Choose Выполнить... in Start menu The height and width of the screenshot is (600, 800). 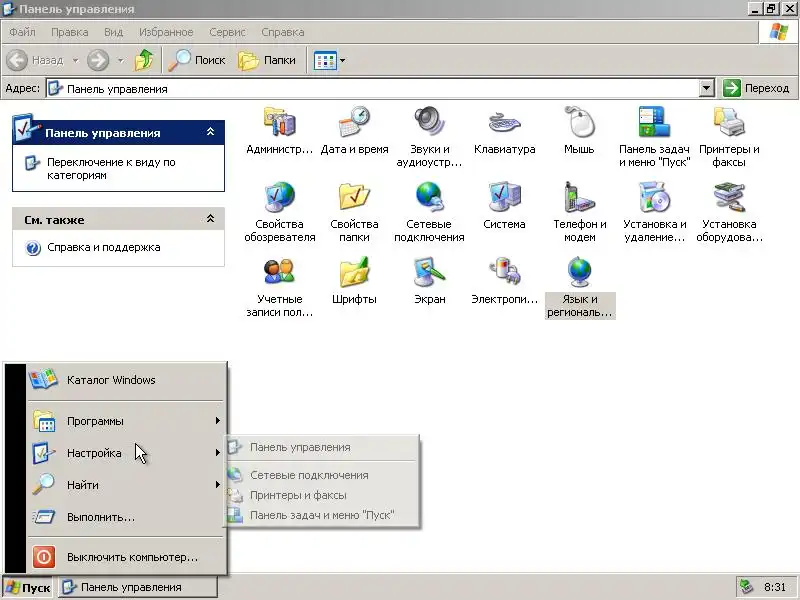(x=126, y=517)
